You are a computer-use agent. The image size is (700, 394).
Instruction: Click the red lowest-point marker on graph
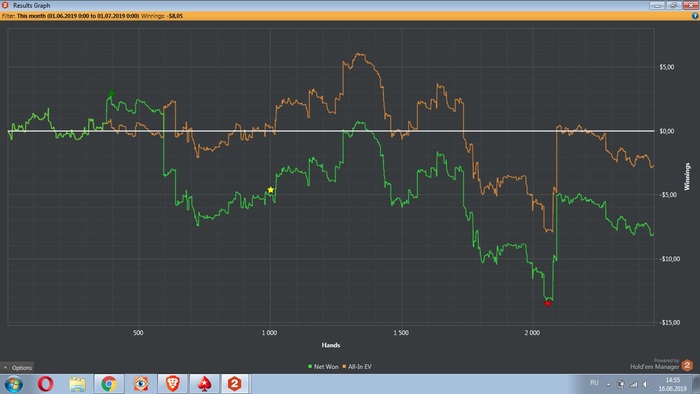pos(548,304)
